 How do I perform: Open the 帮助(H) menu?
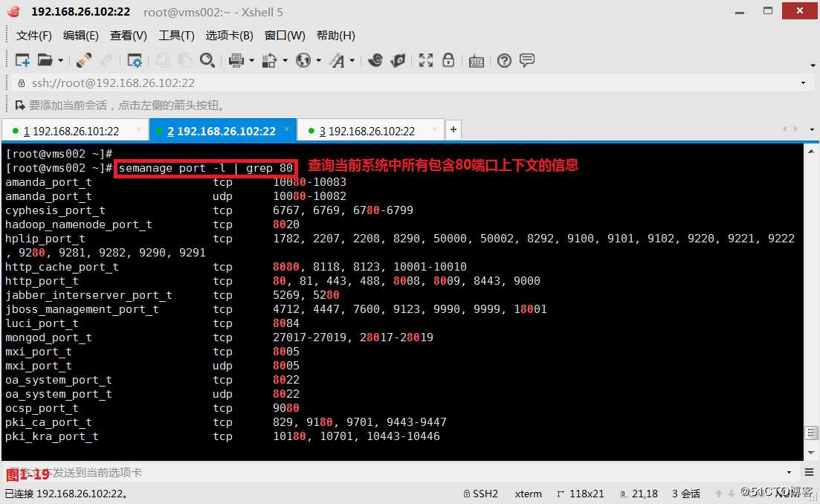tap(336, 36)
